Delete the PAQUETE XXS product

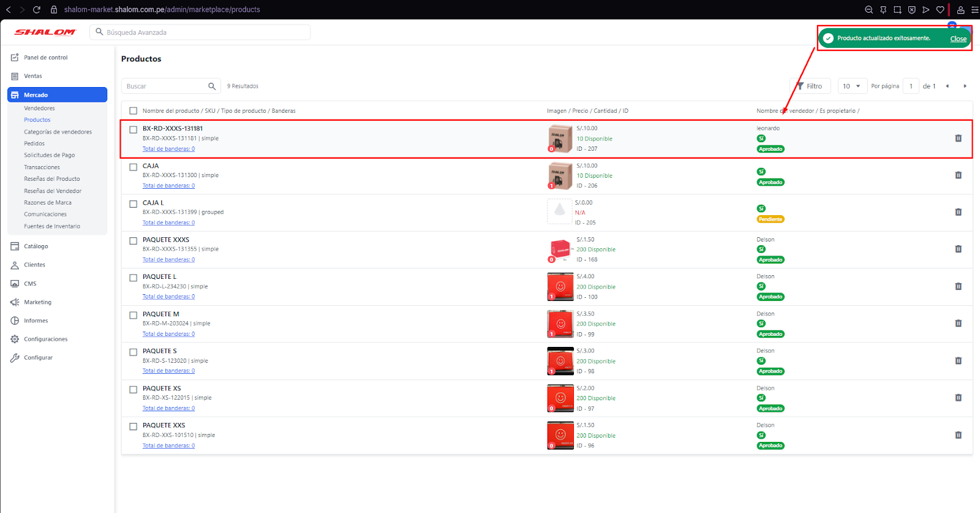pyautogui.click(x=958, y=435)
